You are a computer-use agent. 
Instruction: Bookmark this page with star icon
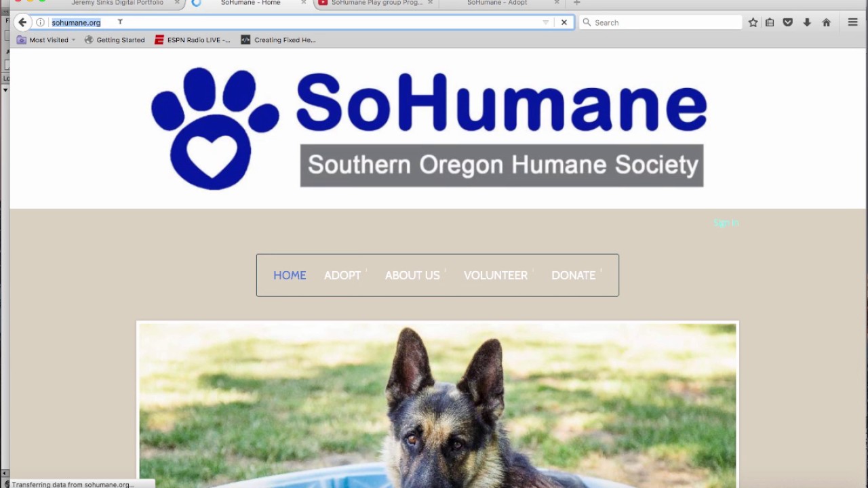click(x=753, y=22)
